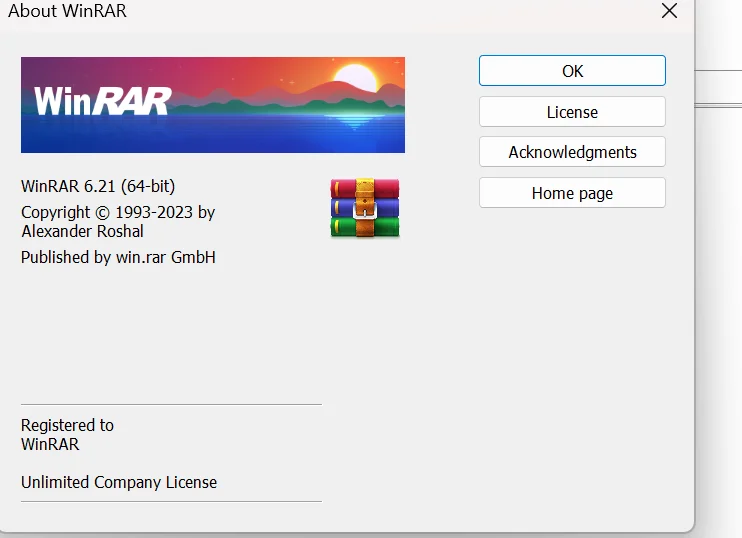Viewport: 742px width, 538px height.
Task: Confirm the dialog with OK
Action: (572, 71)
